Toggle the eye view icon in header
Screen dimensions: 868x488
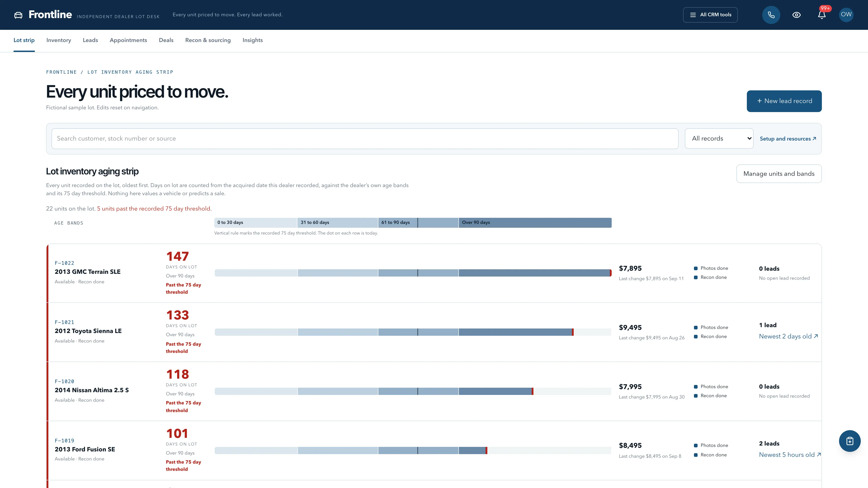coord(796,15)
